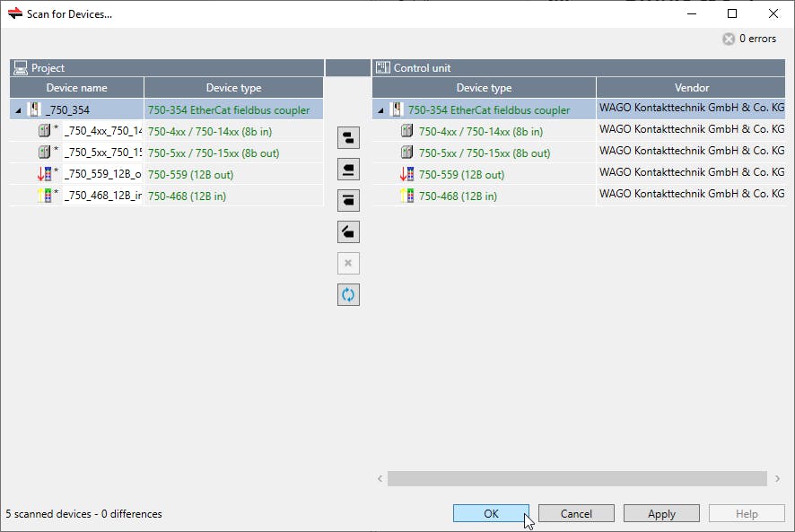Select the _750_468_12B_ir device name
Image resolution: width=795 pixels, height=532 pixels.
pyautogui.click(x=103, y=196)
